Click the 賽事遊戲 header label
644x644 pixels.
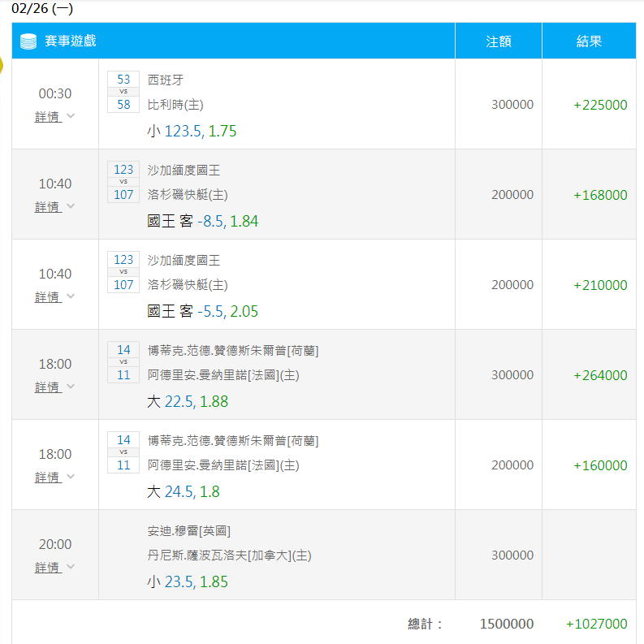[70, 41]
